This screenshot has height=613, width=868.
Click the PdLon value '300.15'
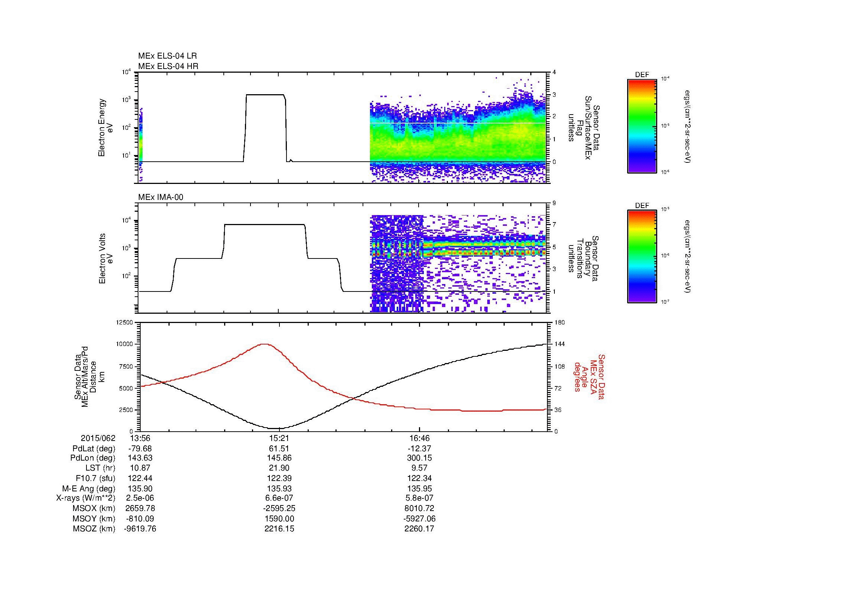419,458
